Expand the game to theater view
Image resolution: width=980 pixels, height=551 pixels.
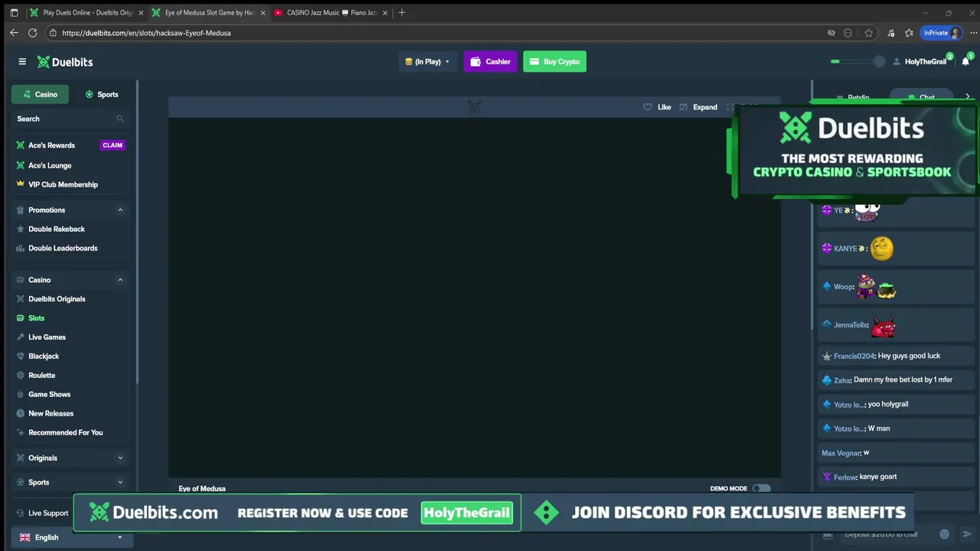coord(698,107)
